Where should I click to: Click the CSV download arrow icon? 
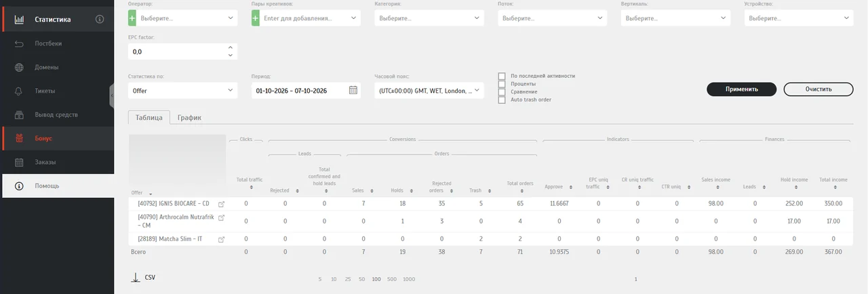(136, 277)
